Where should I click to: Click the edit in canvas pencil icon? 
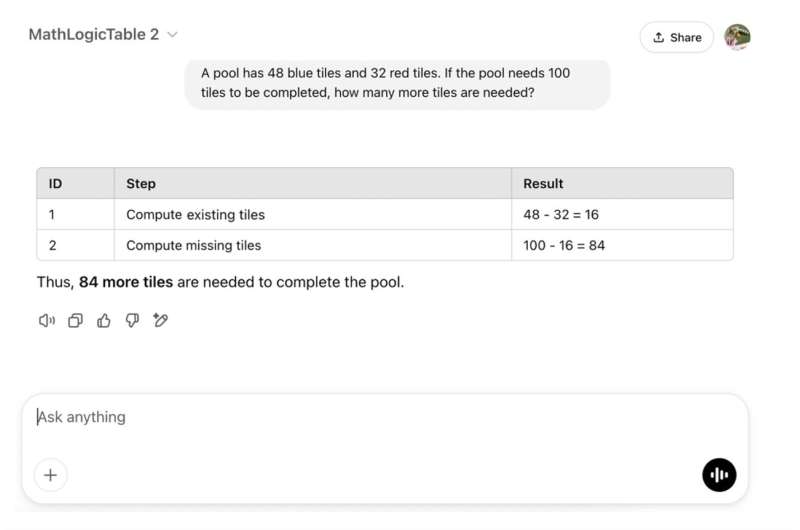[160, 321]
